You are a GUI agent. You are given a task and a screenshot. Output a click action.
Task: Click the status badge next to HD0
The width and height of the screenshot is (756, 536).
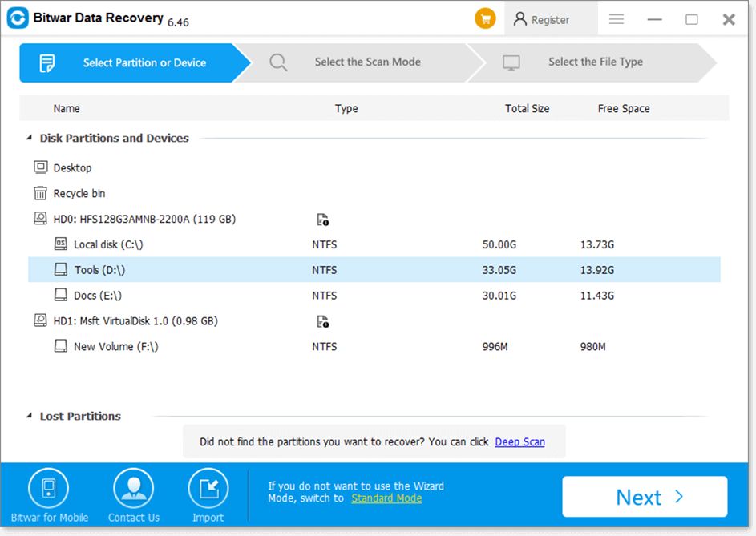324,218
